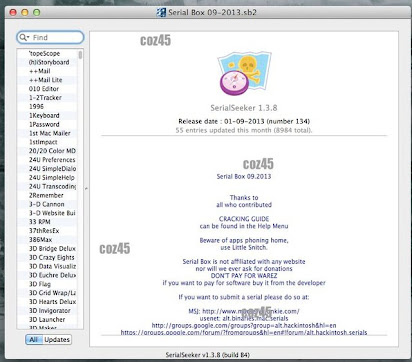Select the ++Mail entry
Image resolution: width=412 pixels, height=362 pixels.
[47, 71]
